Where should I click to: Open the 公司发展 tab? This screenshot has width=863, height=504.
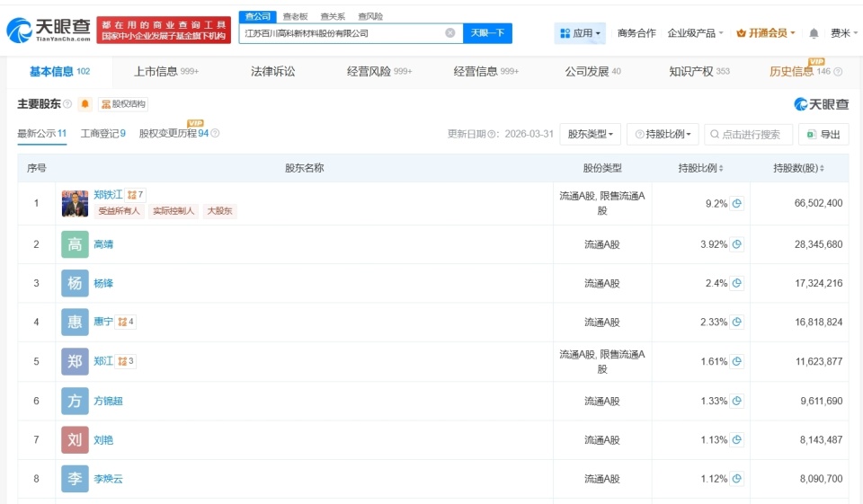point(592,72)
